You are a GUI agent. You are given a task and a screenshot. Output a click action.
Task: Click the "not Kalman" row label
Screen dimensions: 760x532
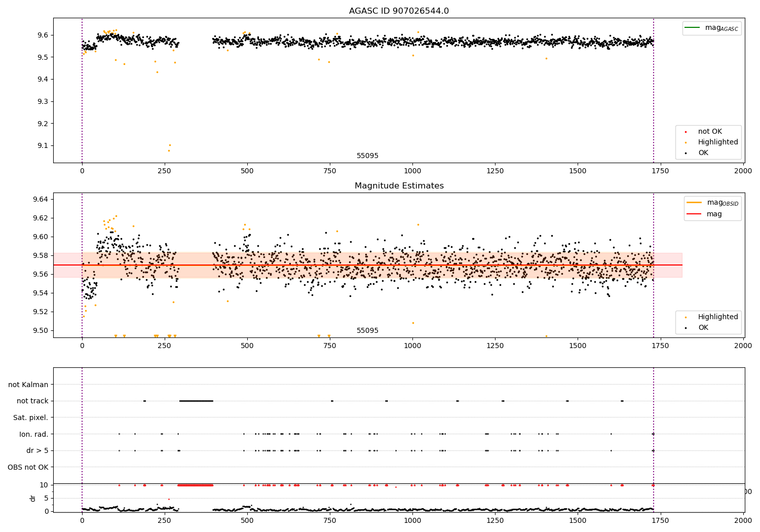point(28,385)
